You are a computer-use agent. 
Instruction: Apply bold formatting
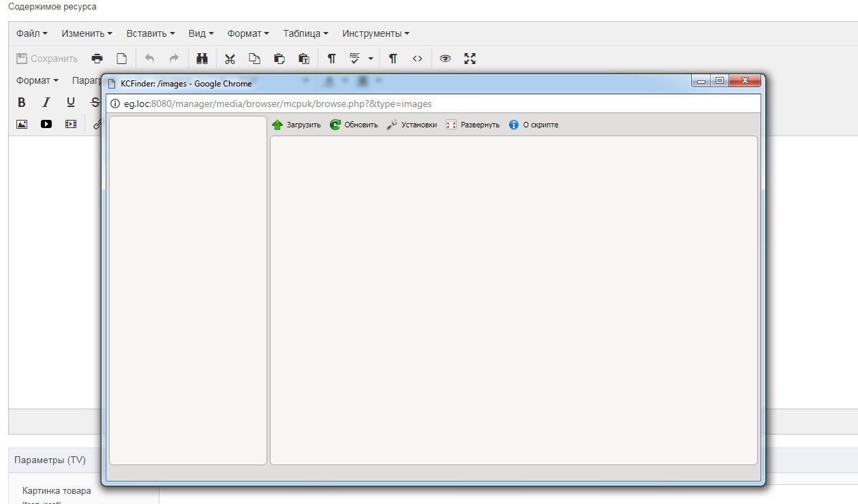click(22, 102)
